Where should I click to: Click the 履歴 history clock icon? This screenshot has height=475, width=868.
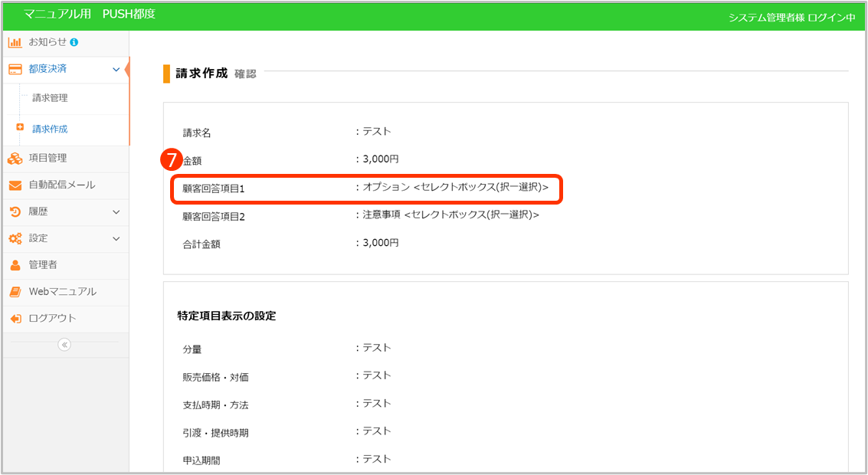point(15,212)
